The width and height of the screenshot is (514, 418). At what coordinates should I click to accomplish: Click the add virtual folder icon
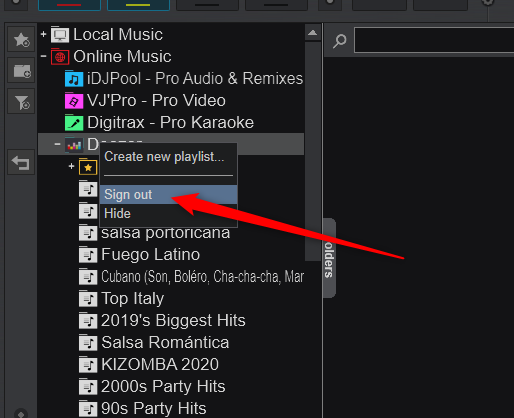pyautogui.click(x=21, y=70)
